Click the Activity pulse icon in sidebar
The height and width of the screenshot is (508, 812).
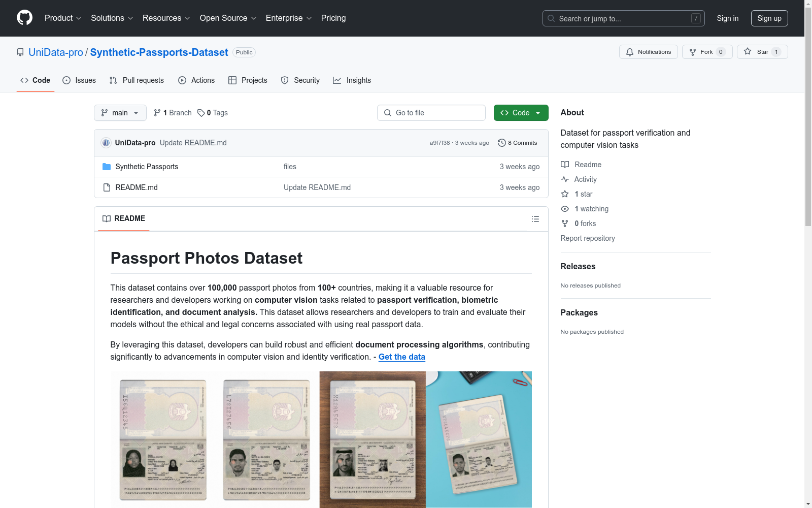[565, 179]
